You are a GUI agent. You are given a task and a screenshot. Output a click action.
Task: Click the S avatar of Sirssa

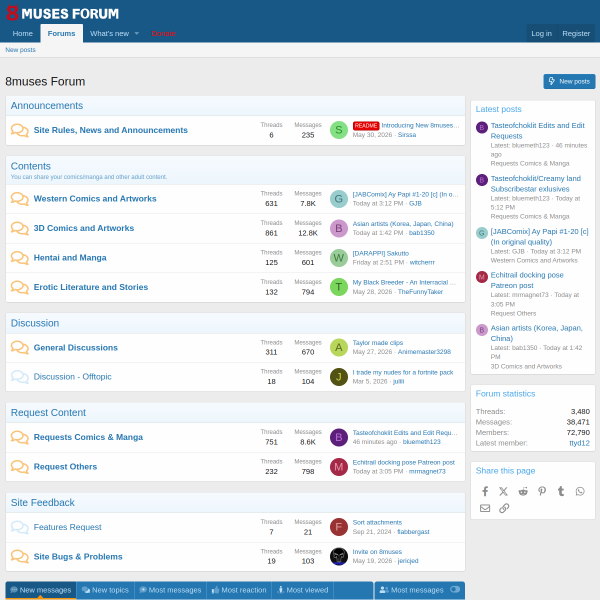click(339, 130)
